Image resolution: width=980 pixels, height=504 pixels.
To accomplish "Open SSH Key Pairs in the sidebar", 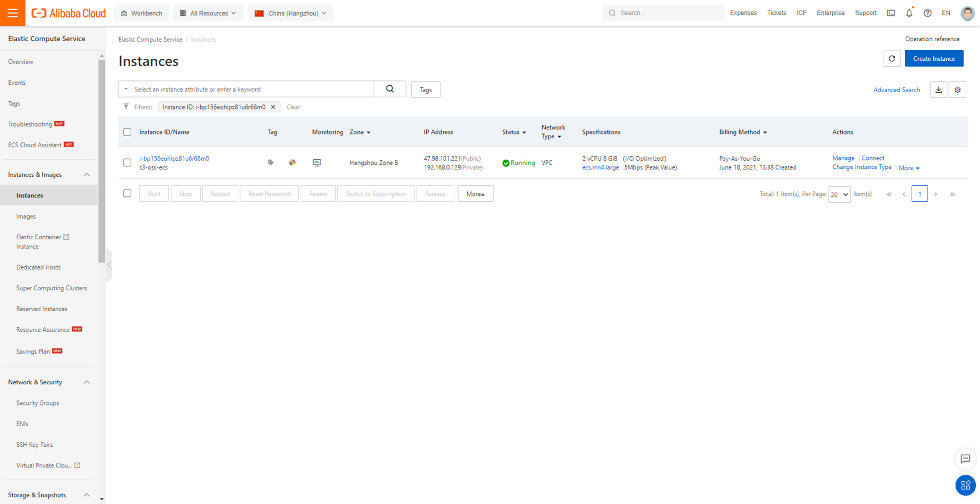I will [34, 445].
